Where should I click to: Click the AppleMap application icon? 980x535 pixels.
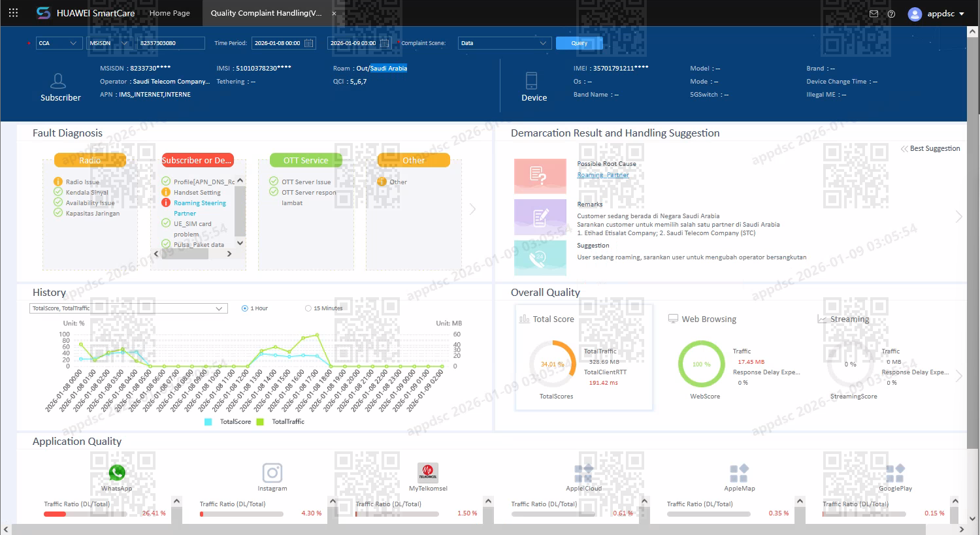[739, 473]
